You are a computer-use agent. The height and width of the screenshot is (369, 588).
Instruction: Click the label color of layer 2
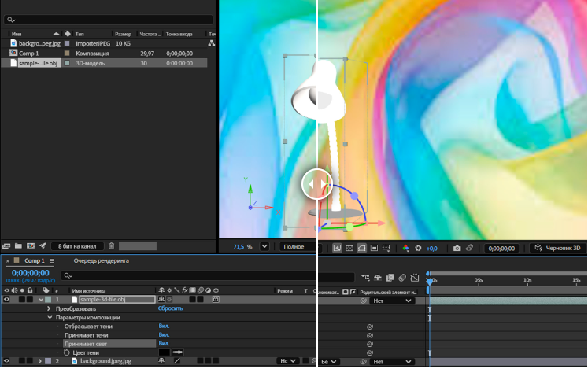(48, 361)
